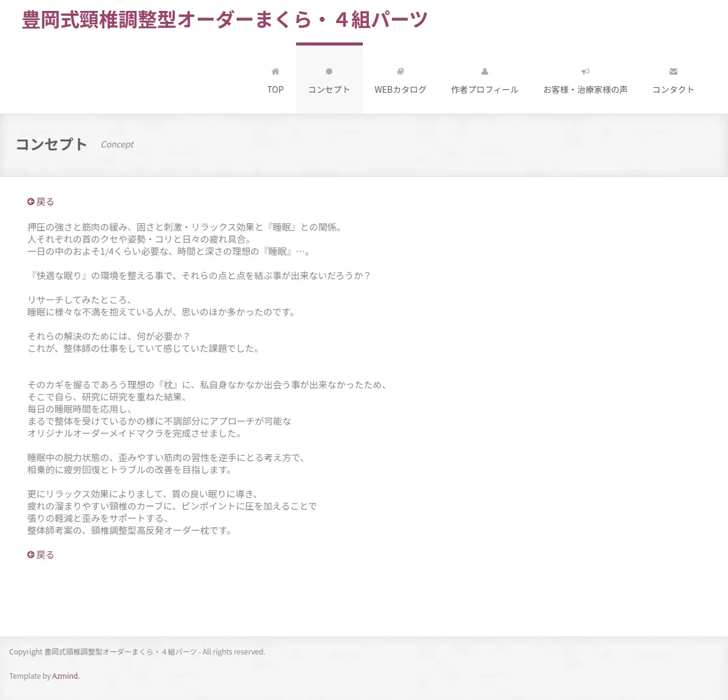Click the gear icon above コンセプト
728x700 pixels.
click(x=329, y=72)
